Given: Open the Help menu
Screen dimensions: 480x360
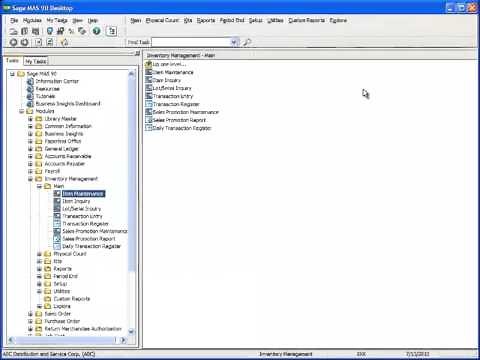Looking at the screenshot, I should 93,20.
